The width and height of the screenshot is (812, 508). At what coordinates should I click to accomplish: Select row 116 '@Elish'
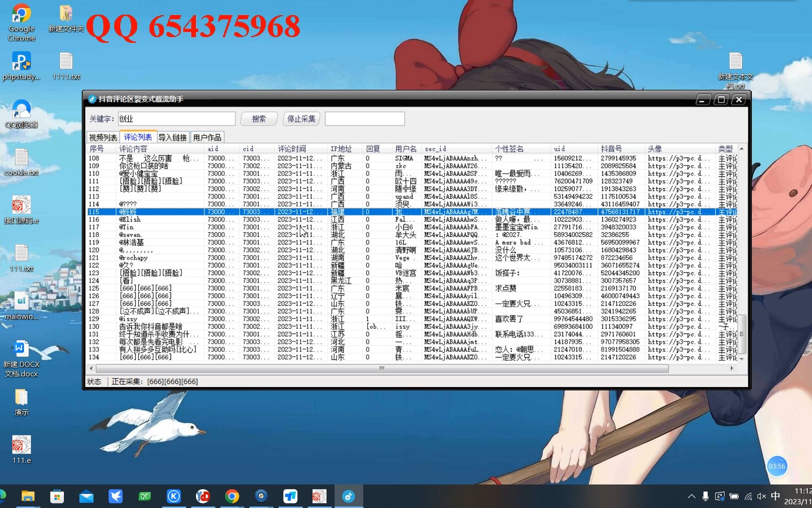412,220
